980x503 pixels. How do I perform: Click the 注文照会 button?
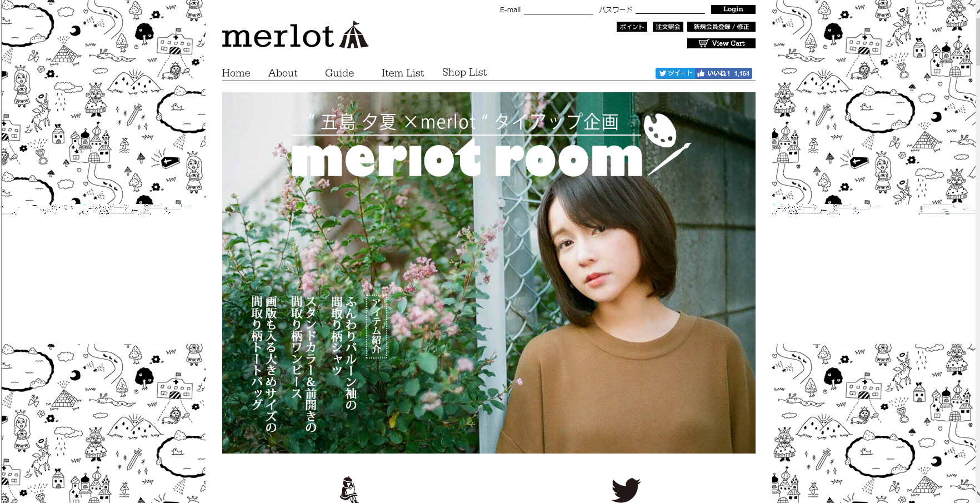668,27
